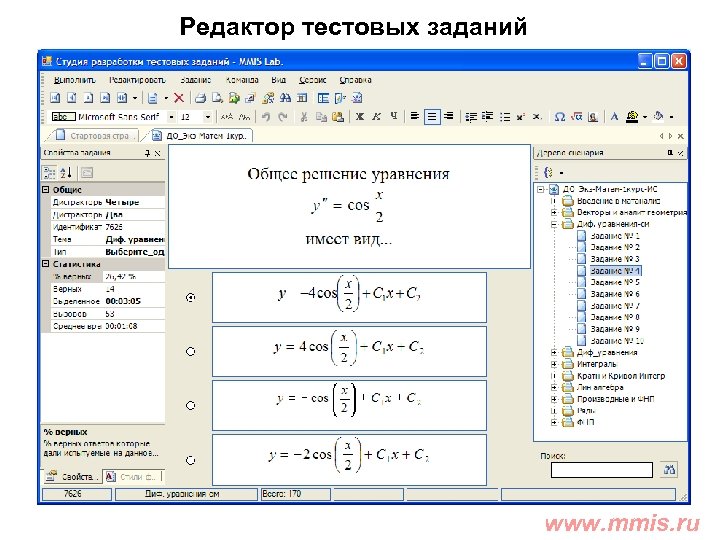The height and width of the screenshot is (540, 720).
Task: Click the highlight color marker icon
Action: (632, 117)
